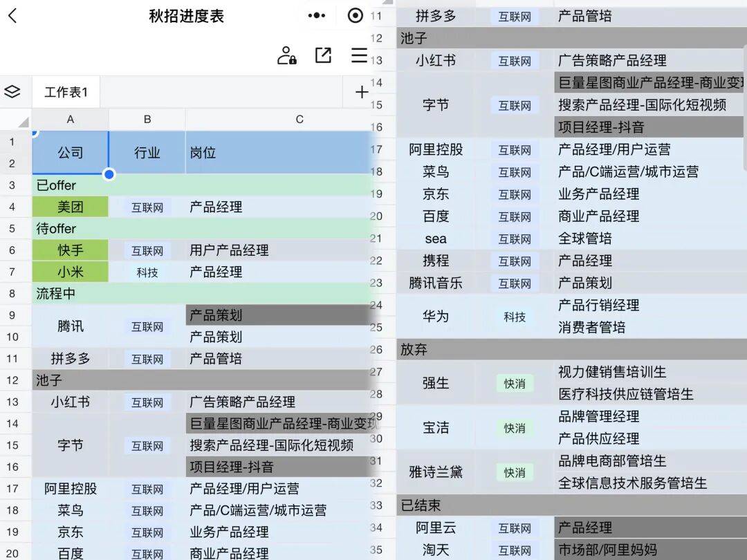
Task: Switch to the 工作表1 tab
Action: pos(64,91)
